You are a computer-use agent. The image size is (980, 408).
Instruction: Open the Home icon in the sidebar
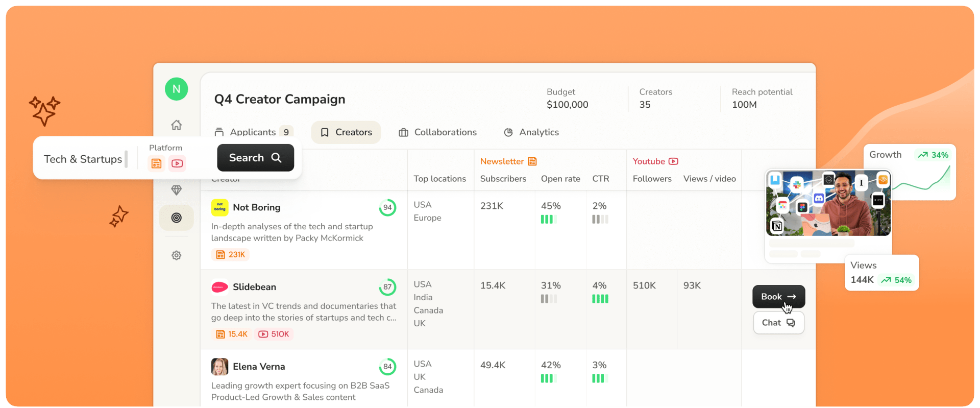(177, 125)
